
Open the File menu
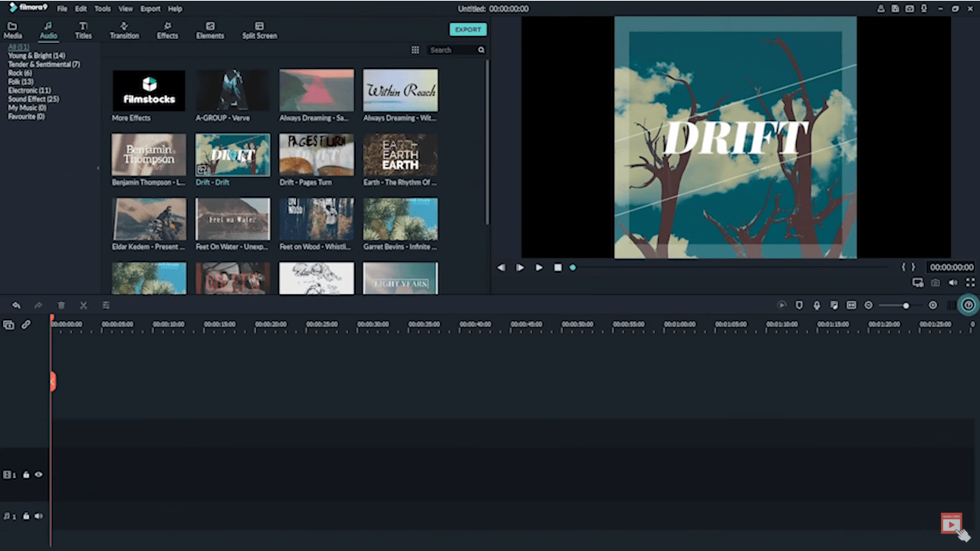tap(61, 8)
